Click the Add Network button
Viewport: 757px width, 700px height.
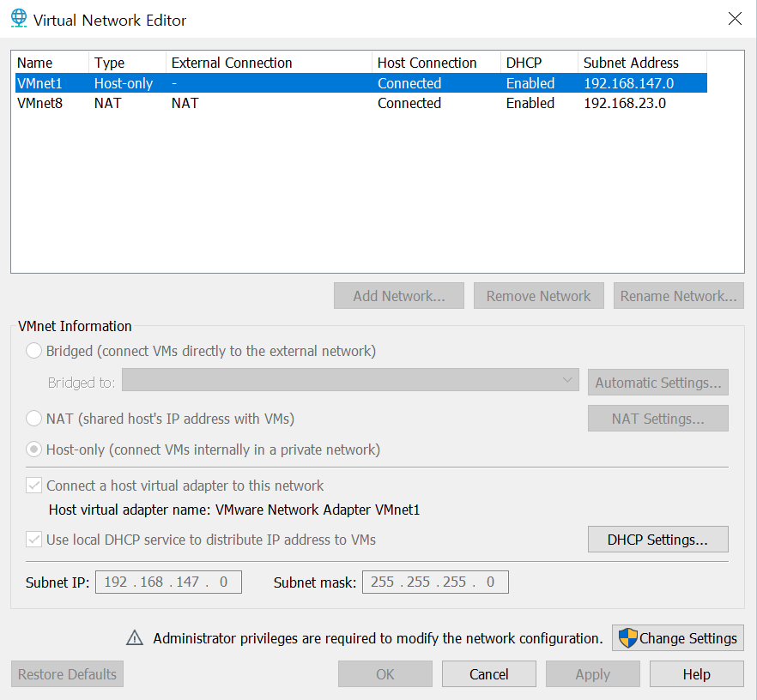click(x=399, y=296)
